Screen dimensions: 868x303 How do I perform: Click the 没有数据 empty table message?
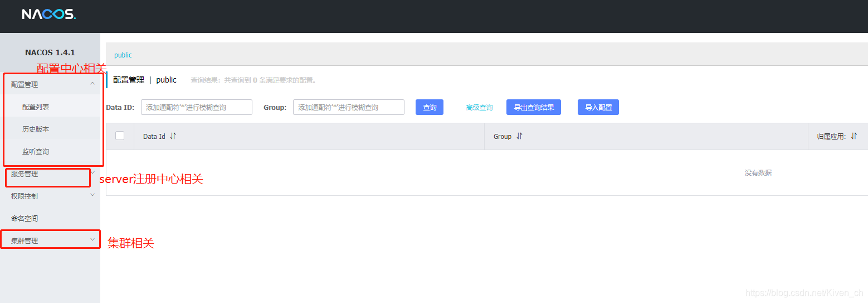pos(758,173)
